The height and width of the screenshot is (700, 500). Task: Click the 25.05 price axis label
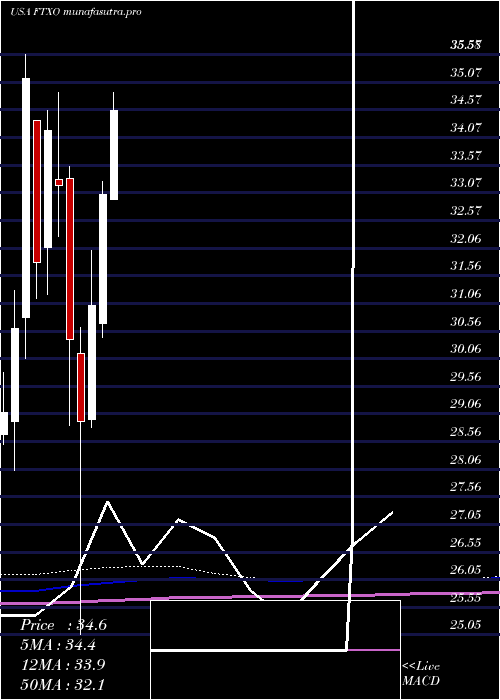point(466,626)
